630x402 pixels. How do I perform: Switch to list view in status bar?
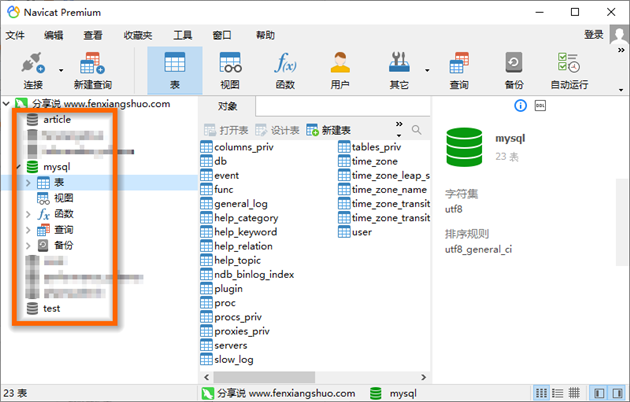[x=558, y=393]
